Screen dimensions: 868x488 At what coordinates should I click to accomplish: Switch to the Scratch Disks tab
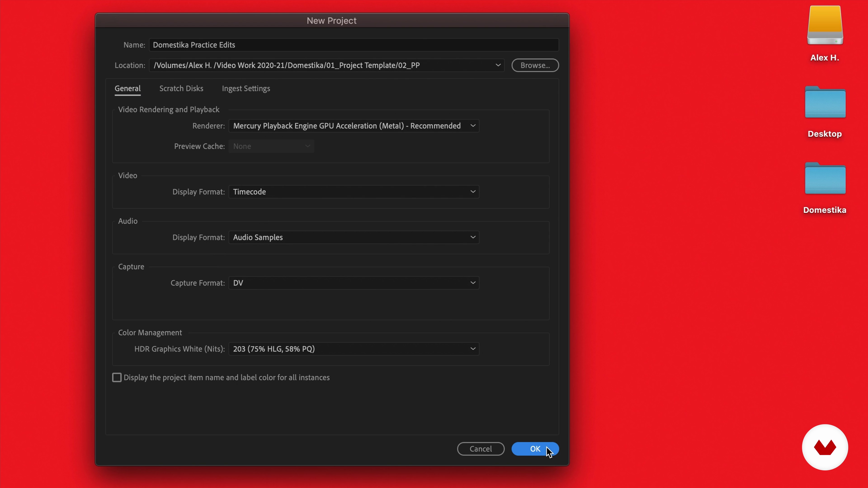coord(181,89)
